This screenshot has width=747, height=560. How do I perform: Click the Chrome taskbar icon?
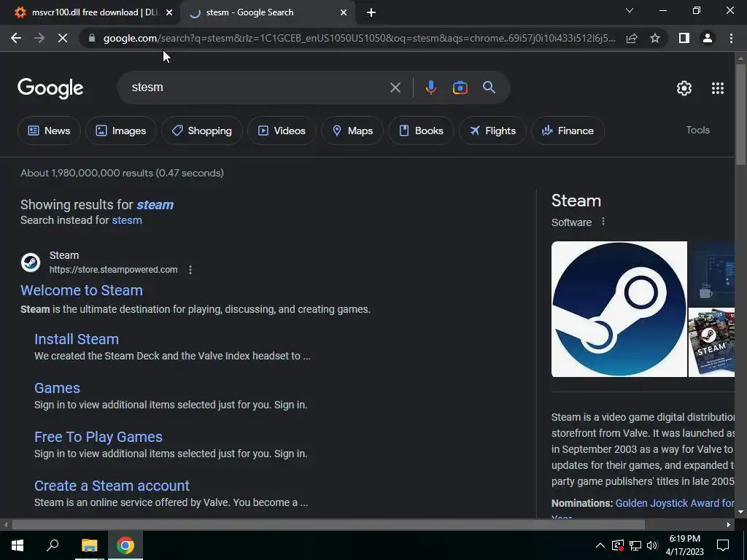pos(125,545)
